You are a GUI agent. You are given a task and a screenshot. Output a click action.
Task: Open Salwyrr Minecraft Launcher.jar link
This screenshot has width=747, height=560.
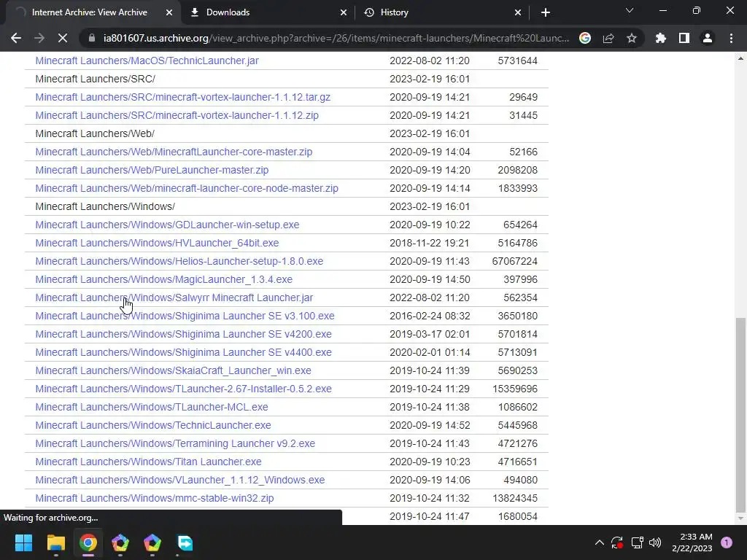(x=174, y=297)
